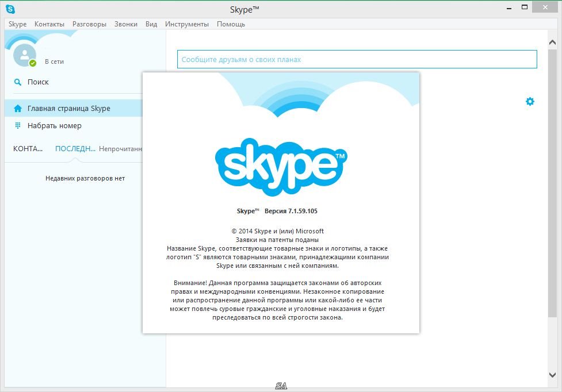
Task: Open the Звонки menu
Action: pos(126,24)
